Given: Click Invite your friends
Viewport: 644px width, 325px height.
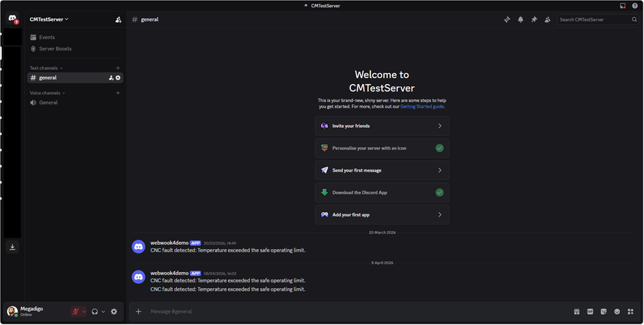Looking at the screenshot, I should click(382, 126).
